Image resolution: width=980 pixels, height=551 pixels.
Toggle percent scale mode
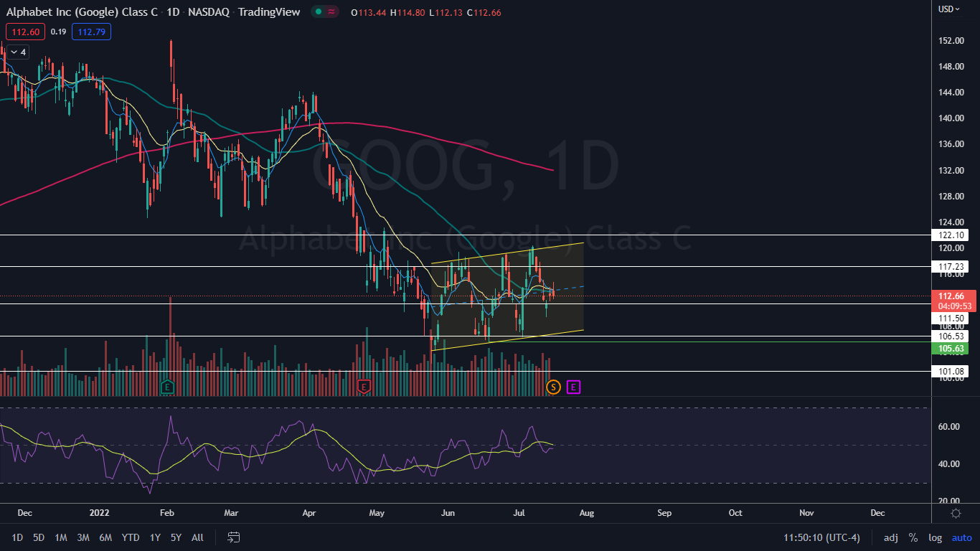coord(913,537)
